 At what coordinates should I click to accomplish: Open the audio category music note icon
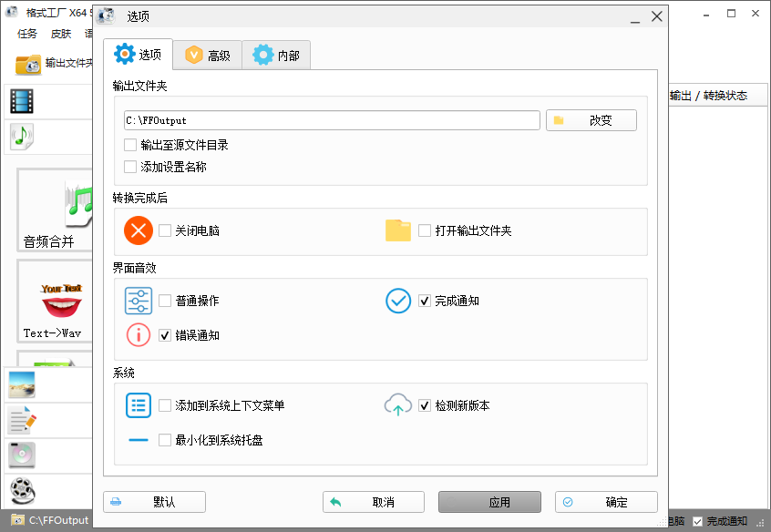tap(22, 137)
